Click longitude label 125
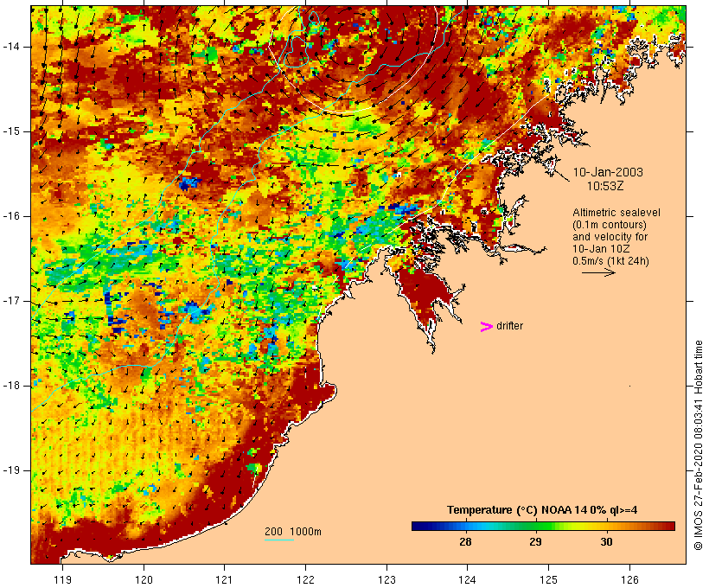Viewport: 709px width, 588px height. pos(548,579)
